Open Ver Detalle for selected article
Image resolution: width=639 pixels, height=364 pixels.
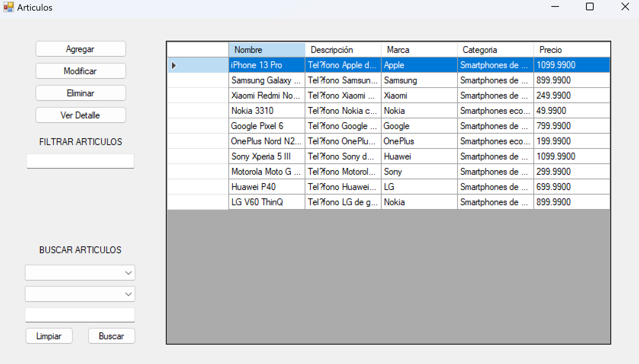[x=80, y=115]
